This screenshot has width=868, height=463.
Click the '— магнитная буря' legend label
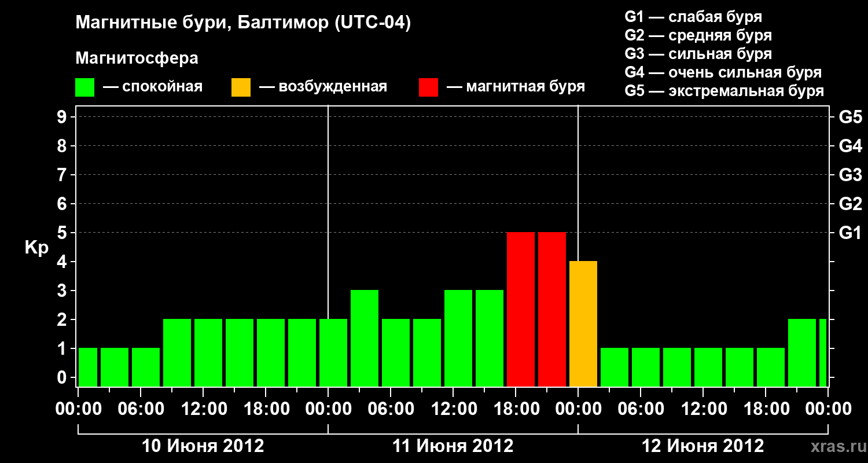(x=516, y=87)
